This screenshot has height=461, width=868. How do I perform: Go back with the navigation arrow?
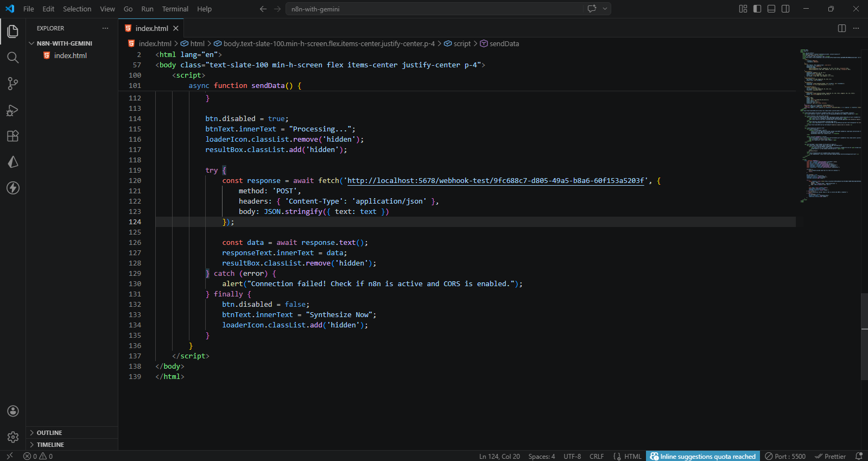tap(263, 9)
